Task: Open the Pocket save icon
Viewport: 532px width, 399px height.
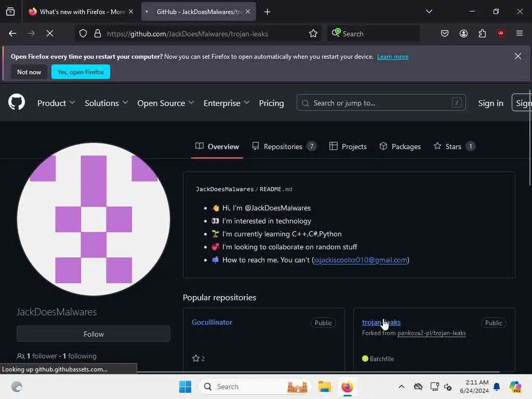Action: coord(445,33)
